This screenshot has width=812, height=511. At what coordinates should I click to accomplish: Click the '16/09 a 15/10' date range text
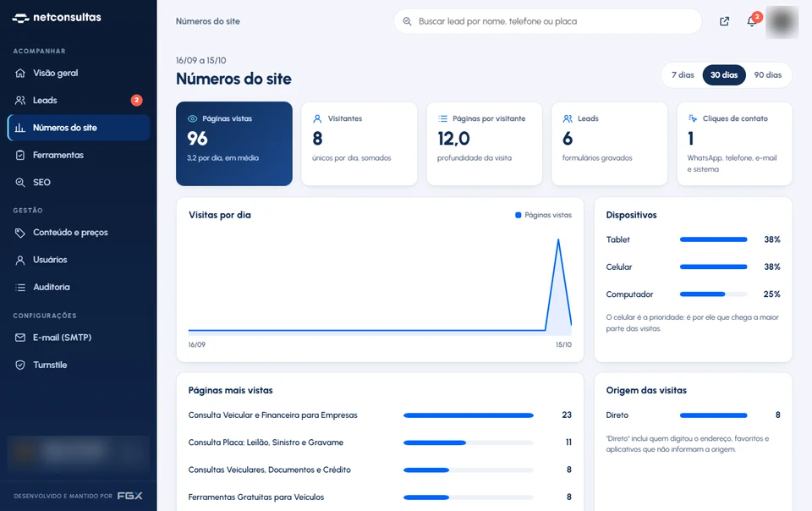[x=201, y=61]
